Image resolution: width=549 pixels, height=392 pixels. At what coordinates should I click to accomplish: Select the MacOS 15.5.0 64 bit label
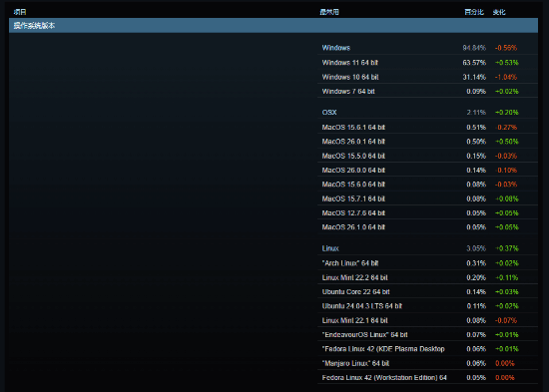coord(353,156)
